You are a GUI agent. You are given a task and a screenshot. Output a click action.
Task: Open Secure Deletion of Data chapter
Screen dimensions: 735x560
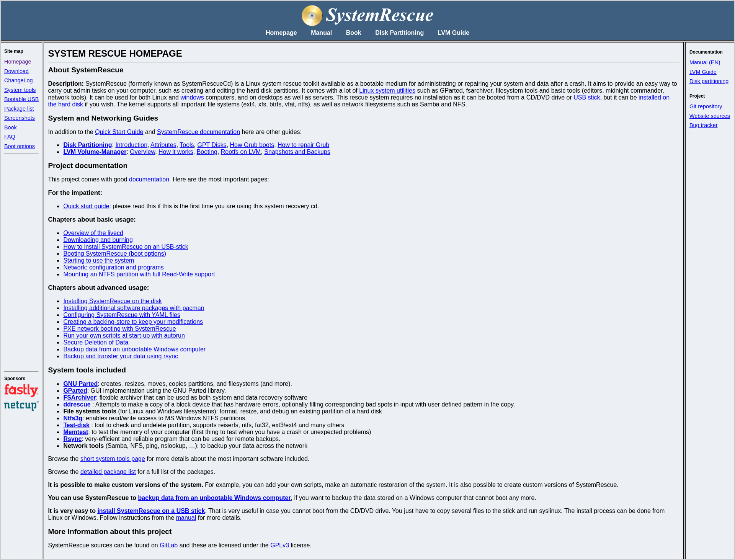96,342
